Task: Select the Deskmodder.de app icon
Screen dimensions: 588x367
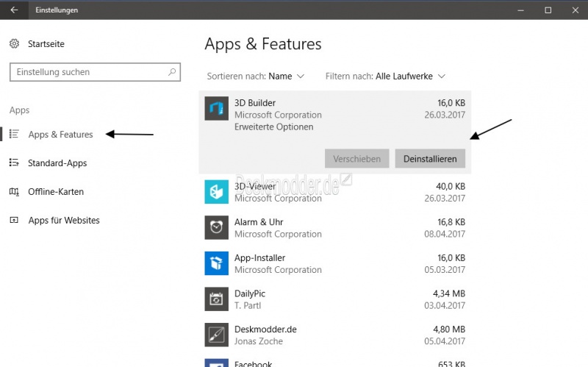Action: point(216,335)
